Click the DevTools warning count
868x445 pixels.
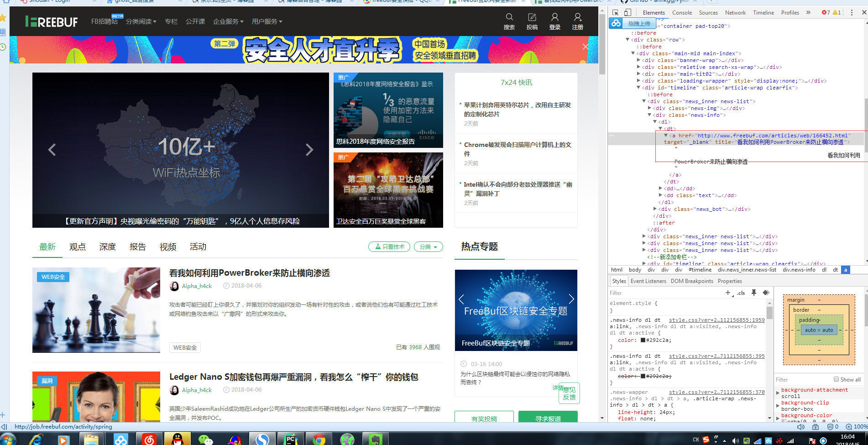[837, 13]
